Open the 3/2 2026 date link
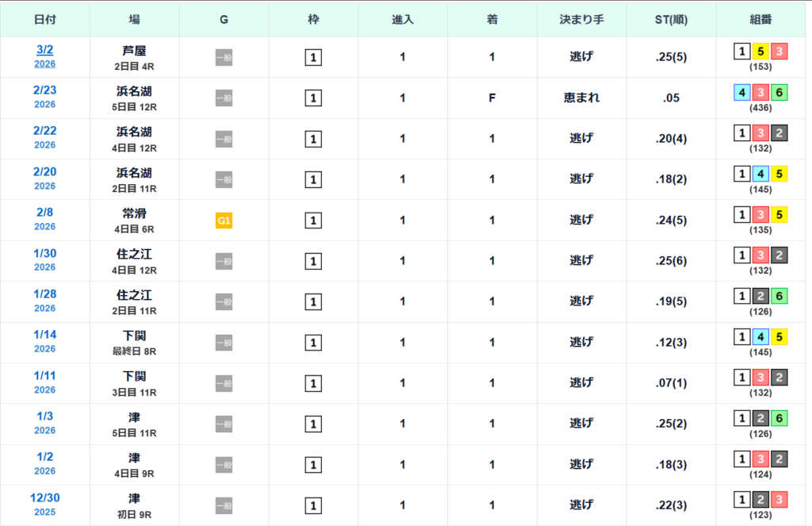Image resolution: width=812 pixels, height=526 pixels. (x=44, y=50)
